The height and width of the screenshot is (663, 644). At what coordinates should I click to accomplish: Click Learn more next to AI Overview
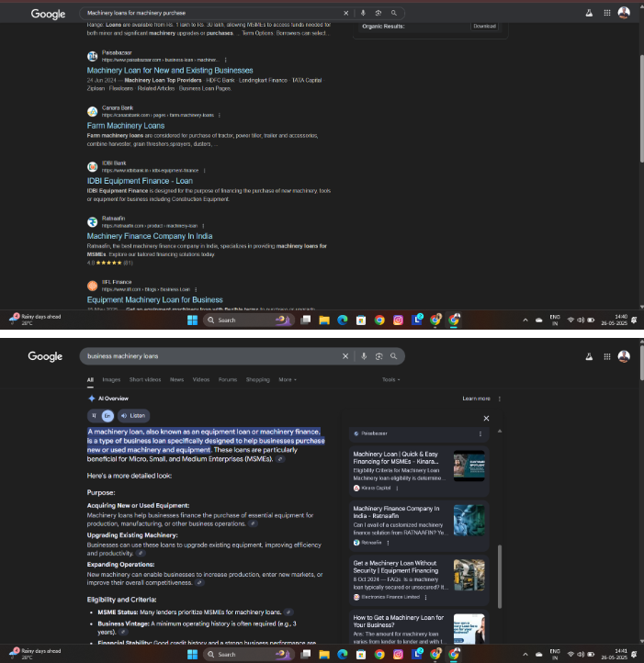476,399
